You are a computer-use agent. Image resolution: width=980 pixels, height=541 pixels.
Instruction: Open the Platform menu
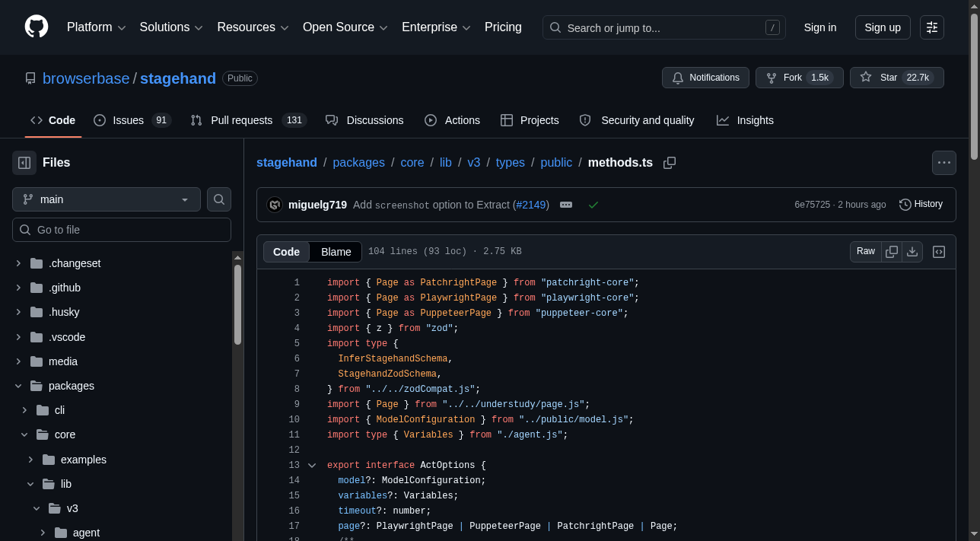pos(96,27)
